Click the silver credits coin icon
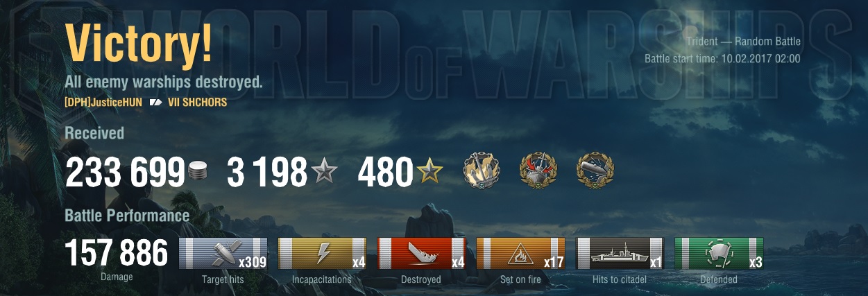 198,172
